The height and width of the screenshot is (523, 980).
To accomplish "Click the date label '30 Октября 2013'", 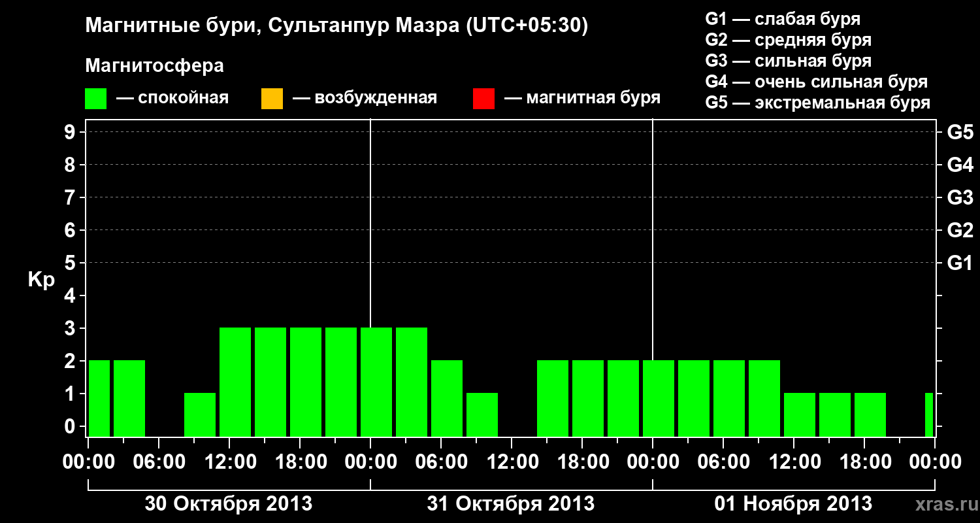I will [228, 503].
